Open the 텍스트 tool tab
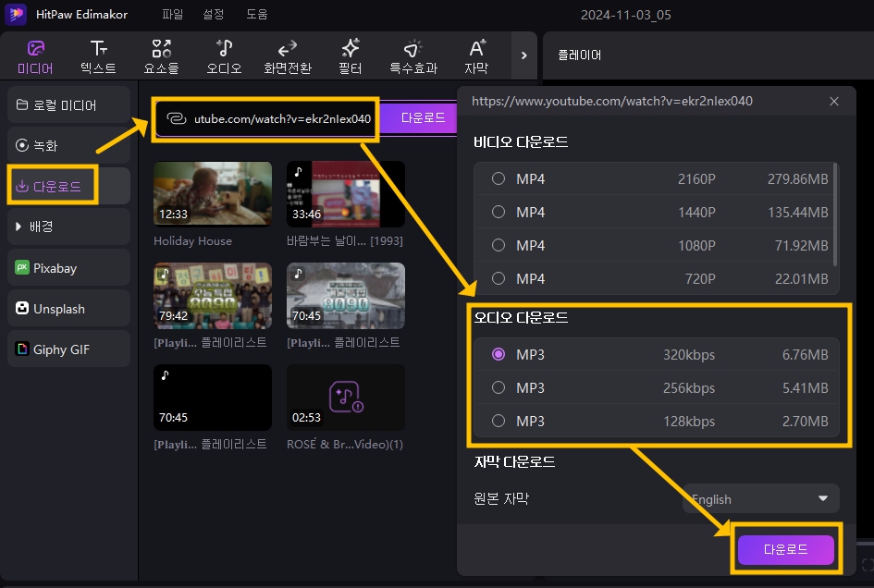Viewport: 874px width, 588px height. click(98, 56)
